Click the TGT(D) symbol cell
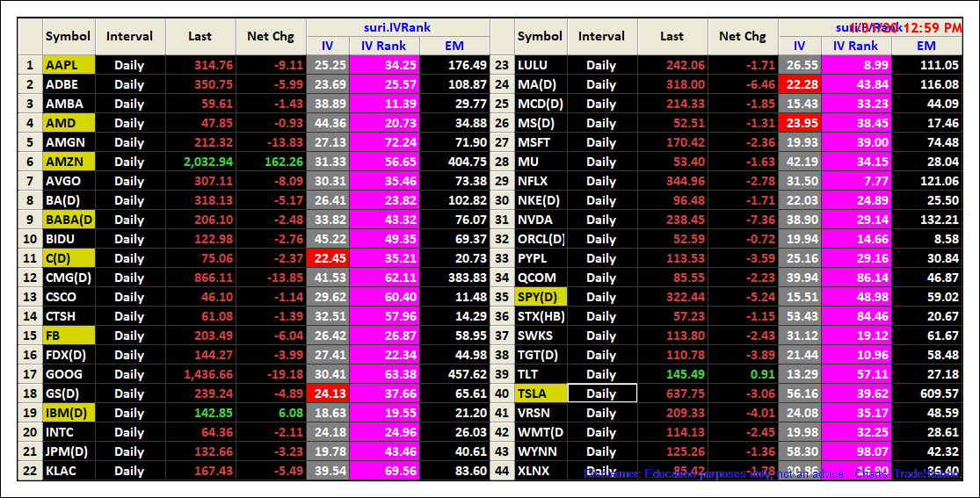This screenshot has height=498, width=980. 541,356
